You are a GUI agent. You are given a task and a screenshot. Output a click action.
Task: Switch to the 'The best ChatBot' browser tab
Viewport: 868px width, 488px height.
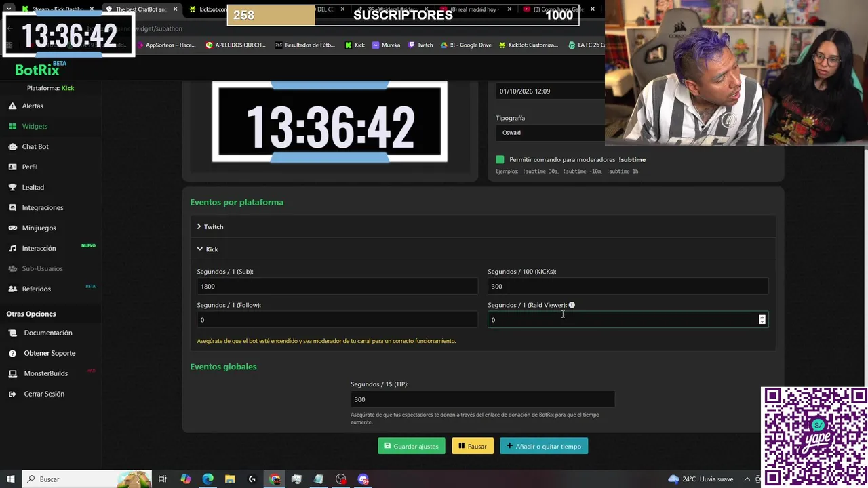pos(141,9)
